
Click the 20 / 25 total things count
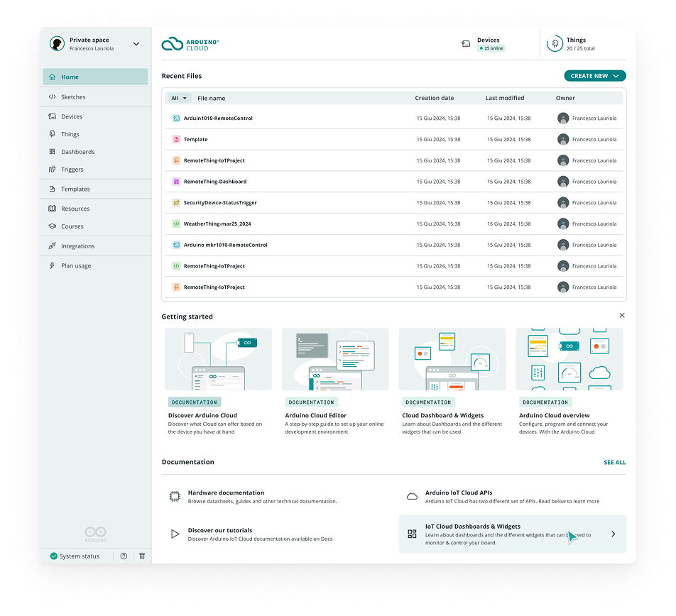pos(580,48)
